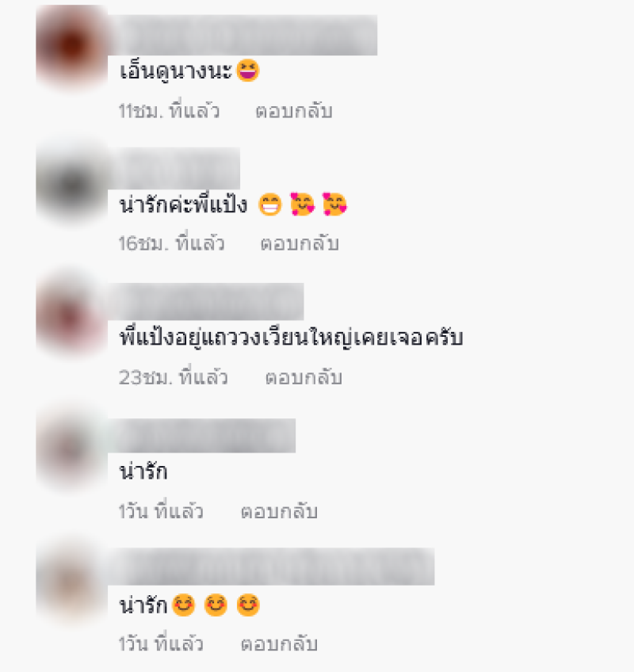This screenshot has width=634, height=672.
Task: Click the 11ชม. ที่แล้ว timestamp
Action: 170,112
